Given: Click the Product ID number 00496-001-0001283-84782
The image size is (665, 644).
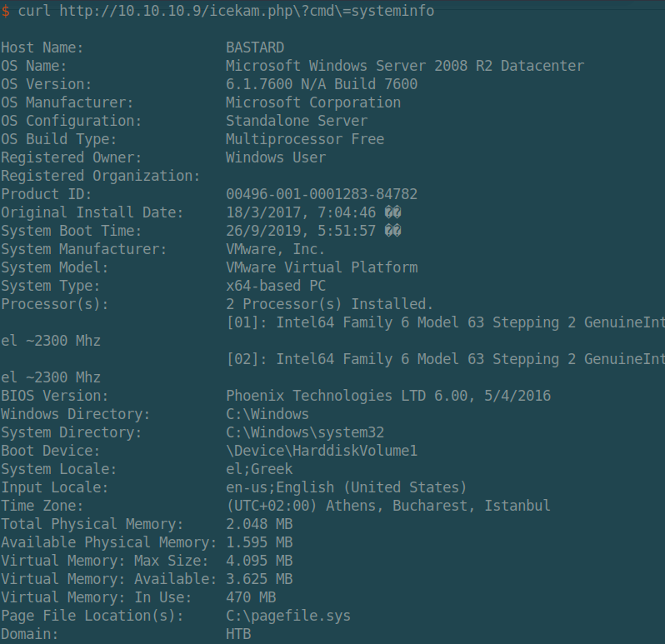Looking at the screenshot, I should 322,194.
